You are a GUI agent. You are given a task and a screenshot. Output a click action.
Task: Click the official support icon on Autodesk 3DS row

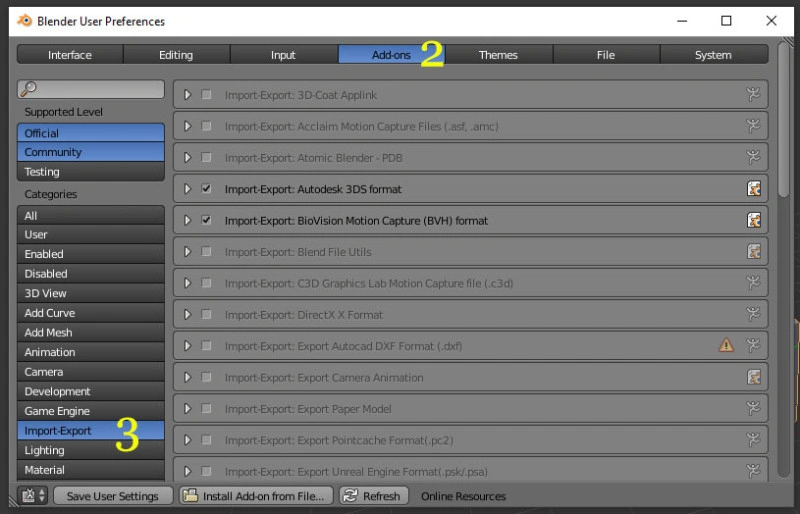(x=754, y=188)
